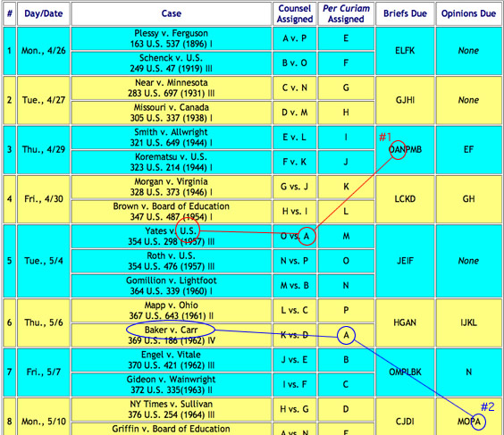The height and width of the screenshot is (435, 504).
Task: Click the Opinions Due column header
Action: pos(468,13)
